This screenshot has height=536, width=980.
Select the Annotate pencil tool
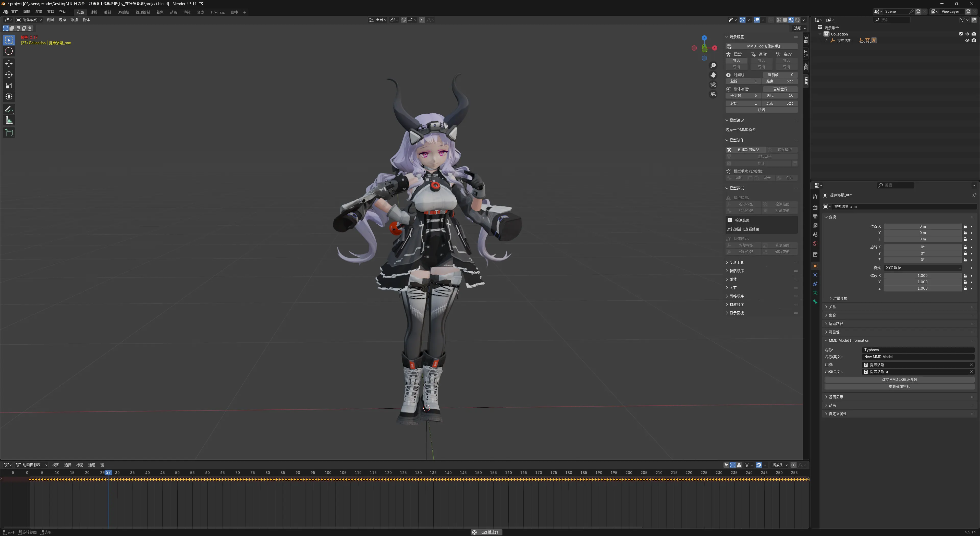click(x=9, y=109)
